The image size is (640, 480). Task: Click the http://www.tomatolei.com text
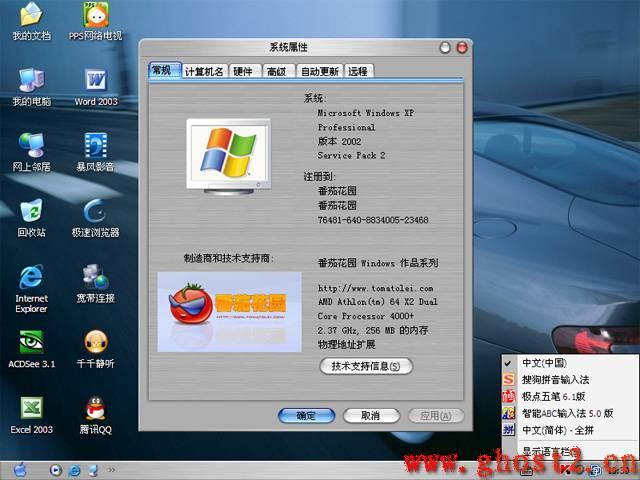pos(376,288)
